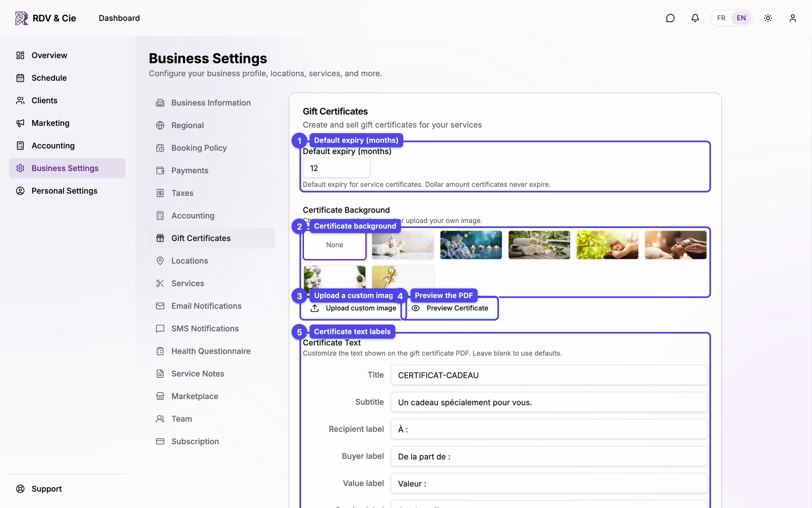Open Dashboard in the top bar
Viewport: 812px width, 508px height.
point(119,18)
